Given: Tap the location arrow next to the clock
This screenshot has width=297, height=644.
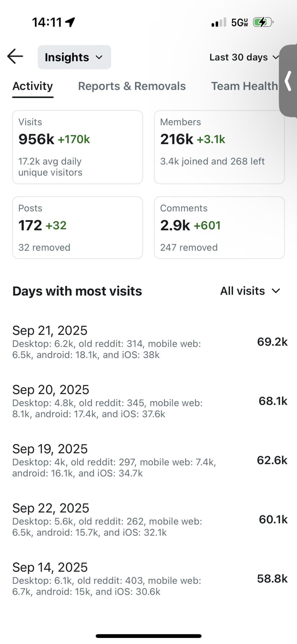Looking at the screenshot, I should [x=69, y=22].
